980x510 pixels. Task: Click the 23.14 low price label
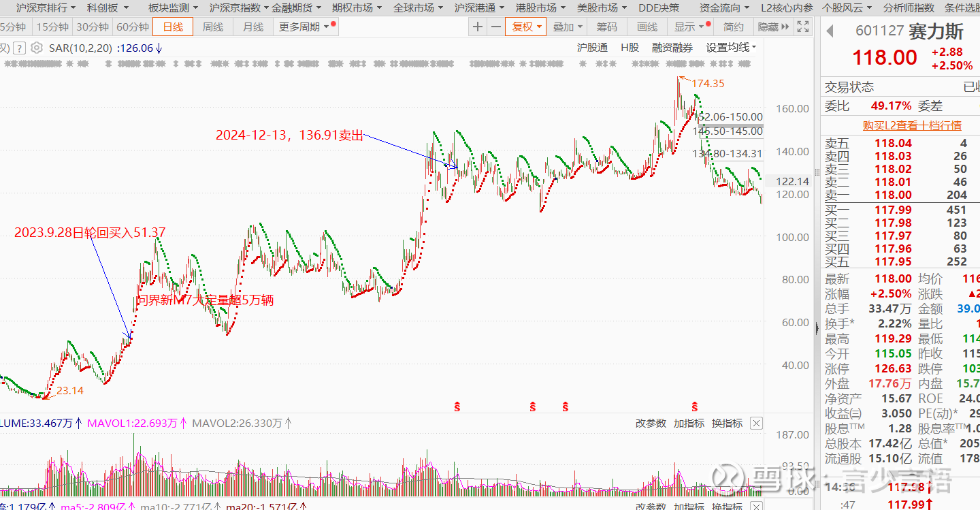[x=69, y=391]
